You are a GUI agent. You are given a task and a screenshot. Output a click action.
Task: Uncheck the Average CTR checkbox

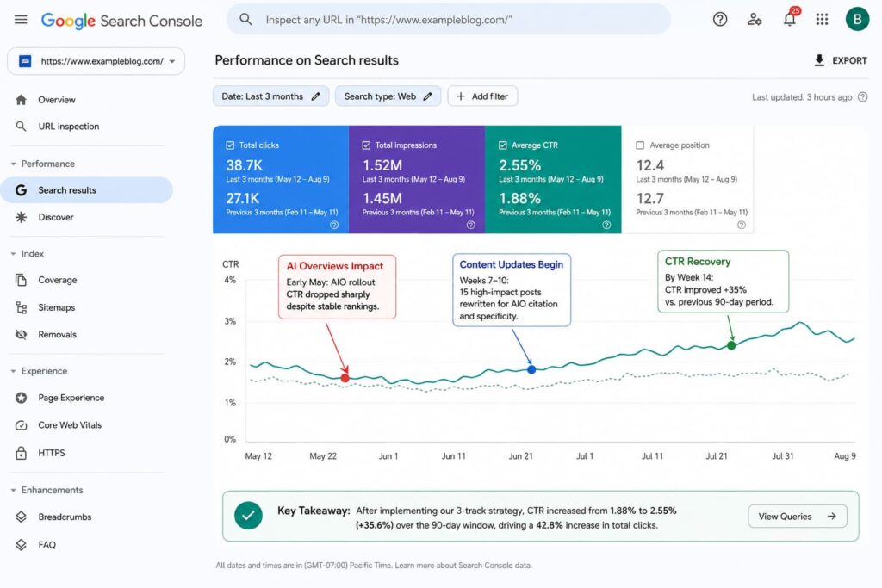(503, 145)
